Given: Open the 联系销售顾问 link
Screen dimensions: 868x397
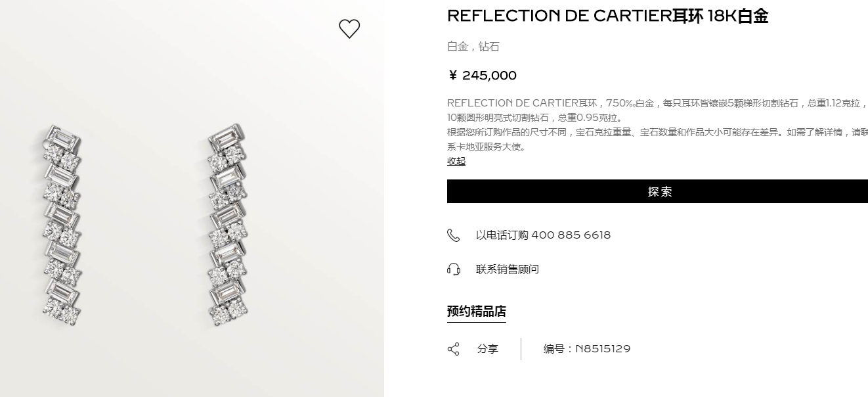Looking at the screenshot, I should (507, 269).
